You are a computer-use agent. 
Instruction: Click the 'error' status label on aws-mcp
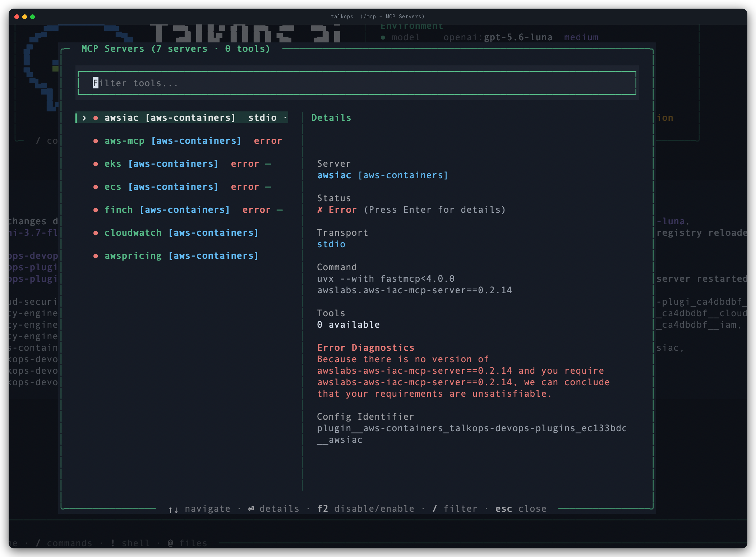[268, 141]
